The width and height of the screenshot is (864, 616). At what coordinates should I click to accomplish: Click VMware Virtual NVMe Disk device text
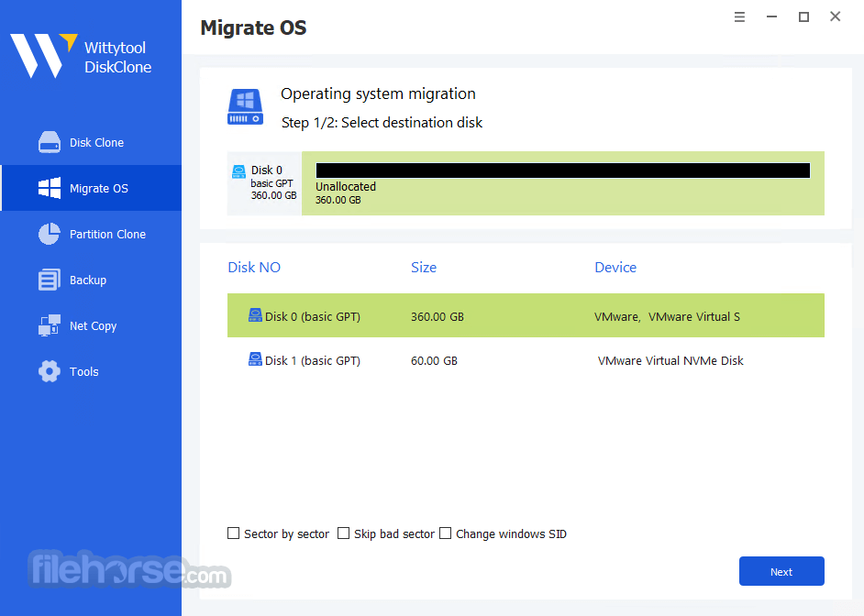(x=670, y=360)
